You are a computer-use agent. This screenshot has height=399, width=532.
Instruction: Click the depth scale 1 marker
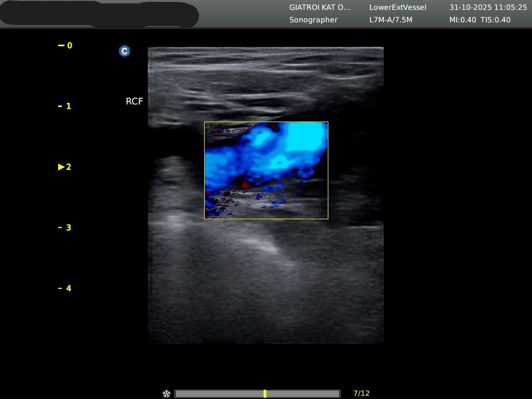pos(65,106)
